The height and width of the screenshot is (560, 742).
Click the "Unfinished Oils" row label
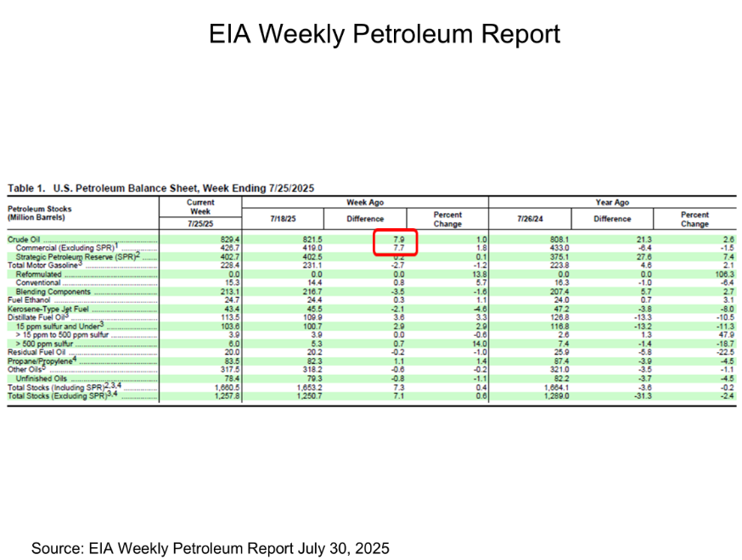tap(41, 379)
